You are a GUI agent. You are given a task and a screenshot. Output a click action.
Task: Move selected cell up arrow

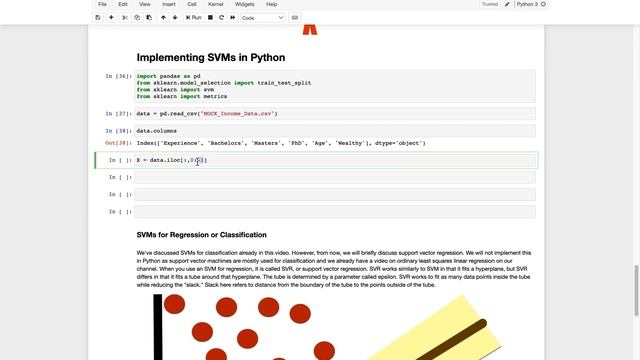(x=163, y=18)
